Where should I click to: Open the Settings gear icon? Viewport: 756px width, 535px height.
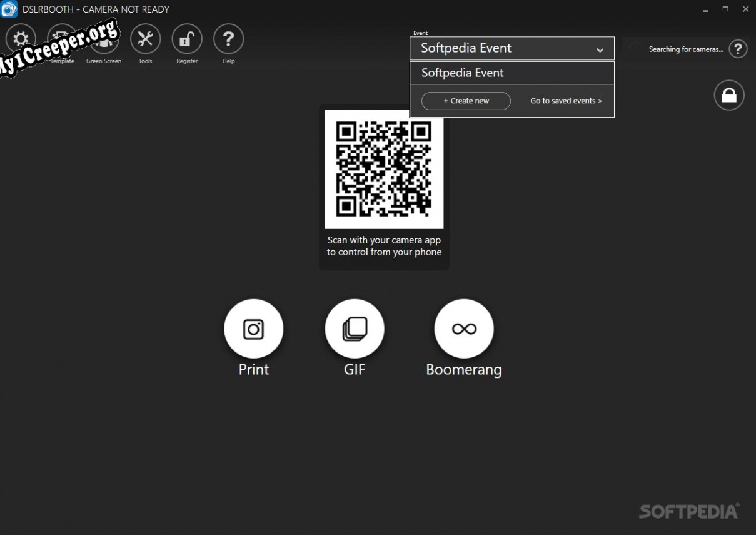click(x=21, y=39)
